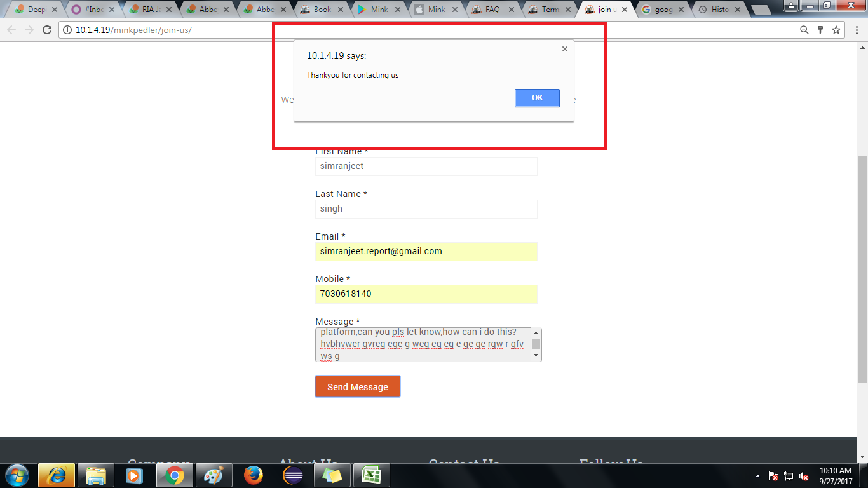Click the browser forward arrow

pyautogui.click(x=29, y=30)
